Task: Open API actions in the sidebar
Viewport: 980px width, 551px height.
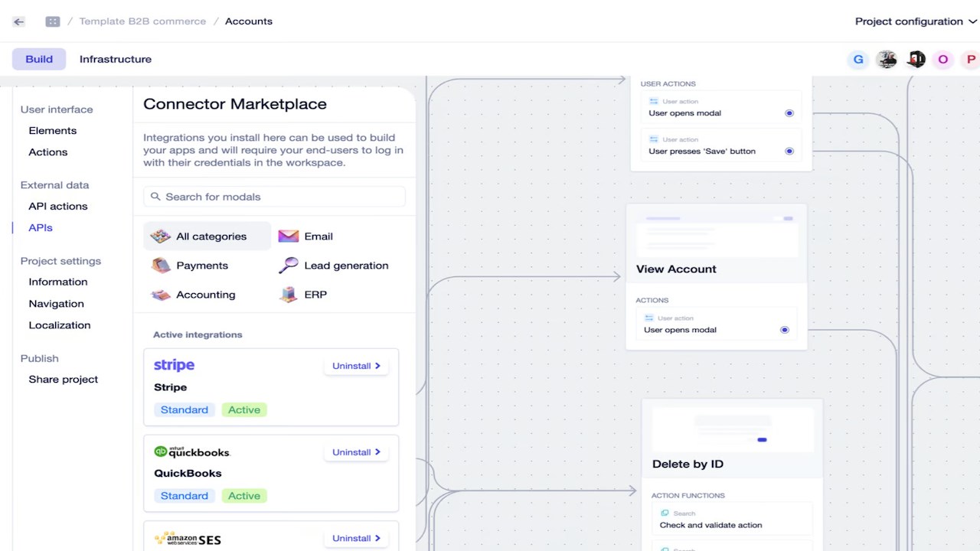Action: point(58,207)
